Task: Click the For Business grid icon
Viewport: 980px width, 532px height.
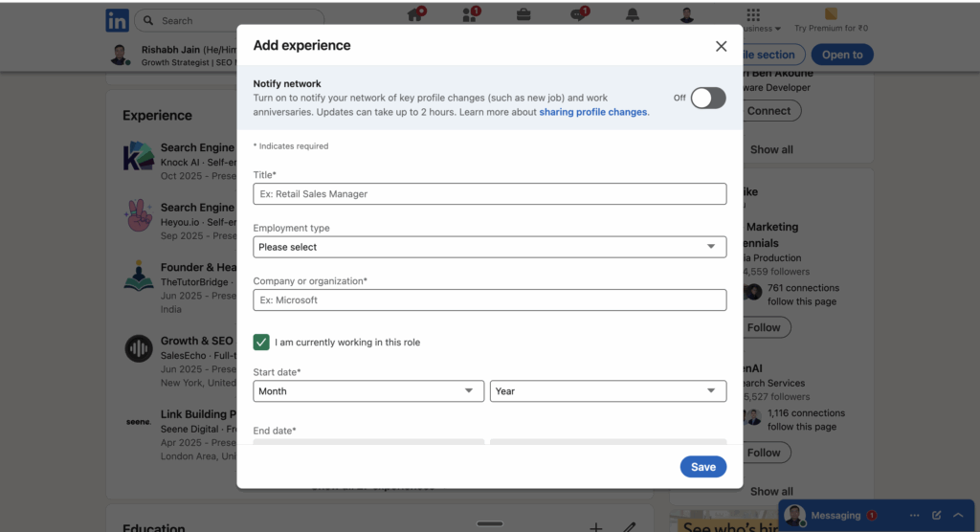Action: pos(753,14)
